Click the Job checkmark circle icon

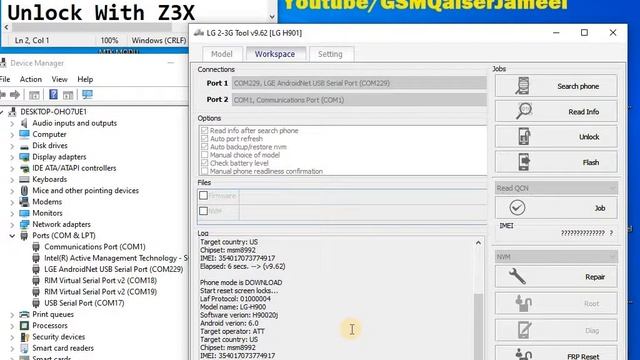point(517,208)
